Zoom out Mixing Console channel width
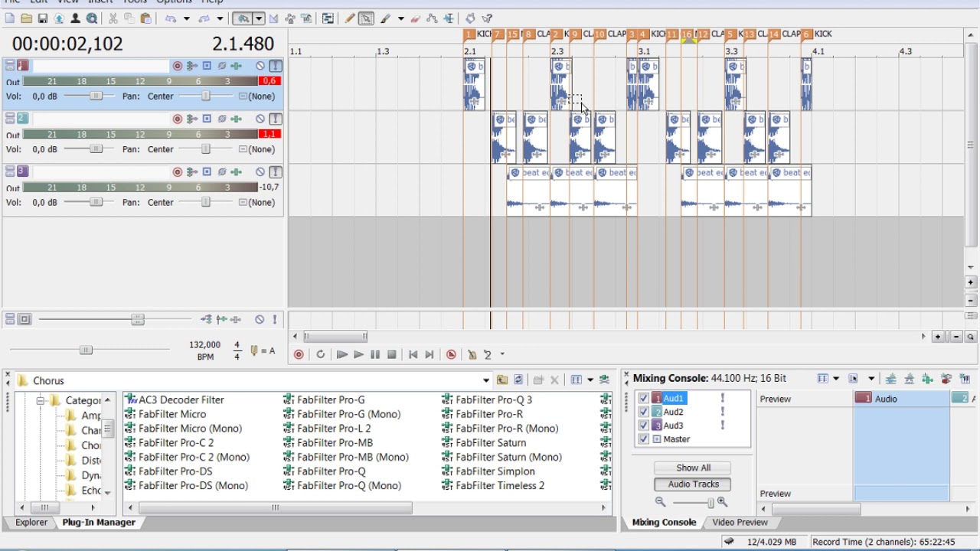980x551 pixels. pos(660,503)
